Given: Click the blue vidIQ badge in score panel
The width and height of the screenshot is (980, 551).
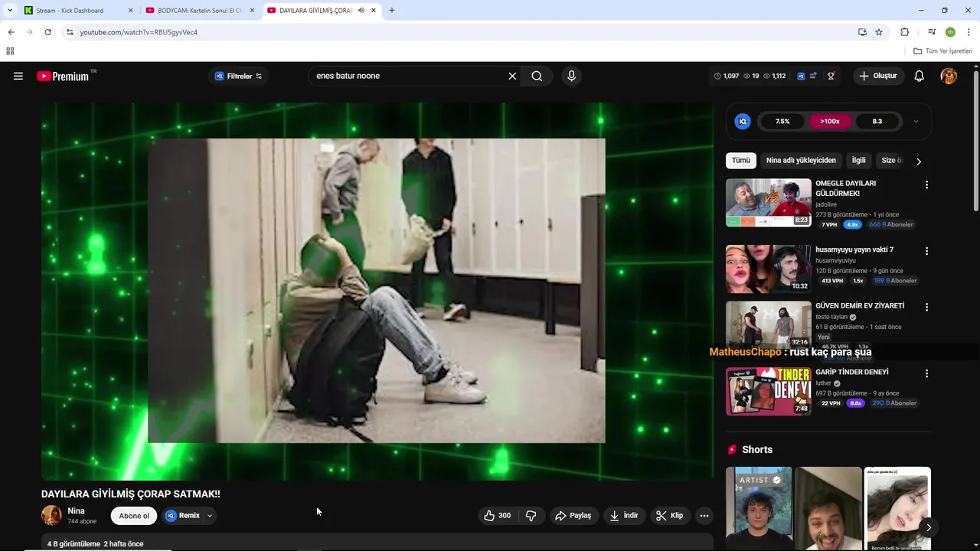Looking at the screenshot, I should [742, 121].
